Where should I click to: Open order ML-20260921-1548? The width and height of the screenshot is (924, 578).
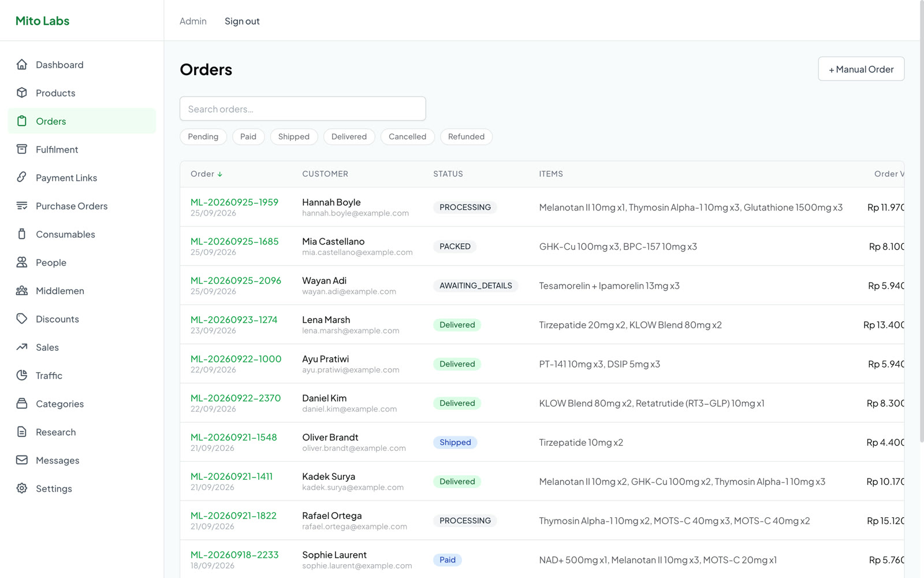click(234, 438)
